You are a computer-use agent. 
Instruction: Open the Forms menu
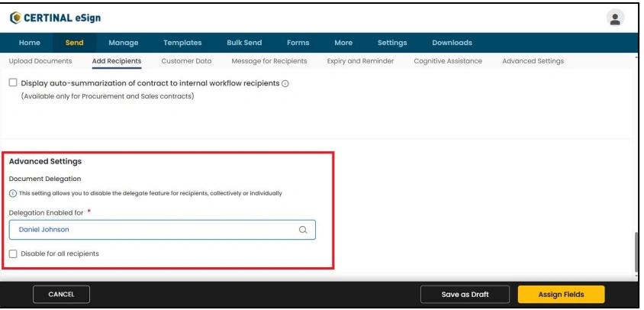tap(298, 43)
